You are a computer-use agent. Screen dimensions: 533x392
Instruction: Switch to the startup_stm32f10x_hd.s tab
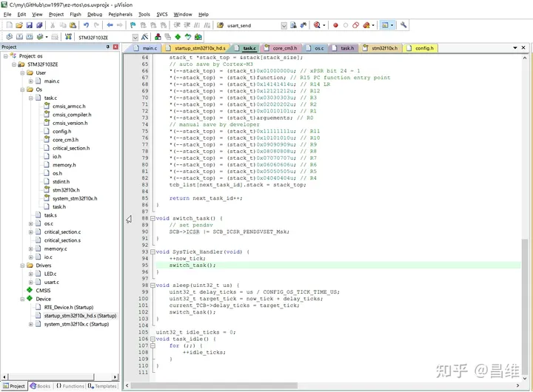click(196, 48)
